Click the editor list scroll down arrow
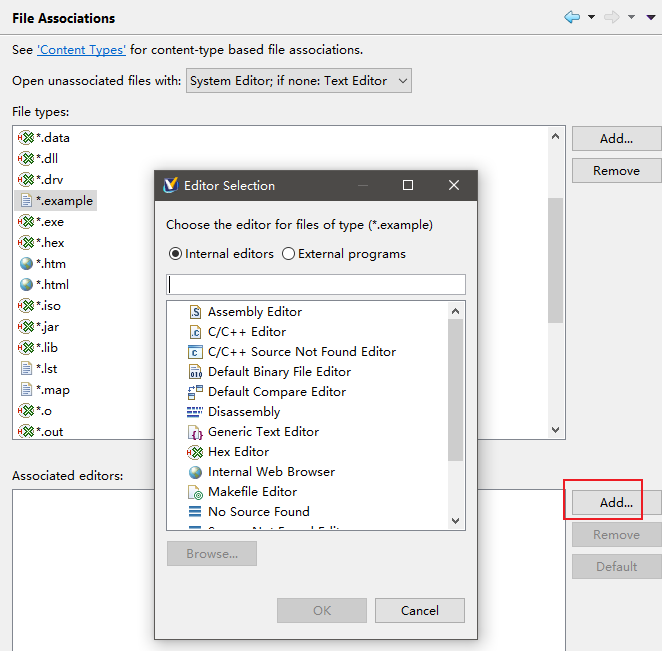The image size is (662, 651). [x=455, y=521]
